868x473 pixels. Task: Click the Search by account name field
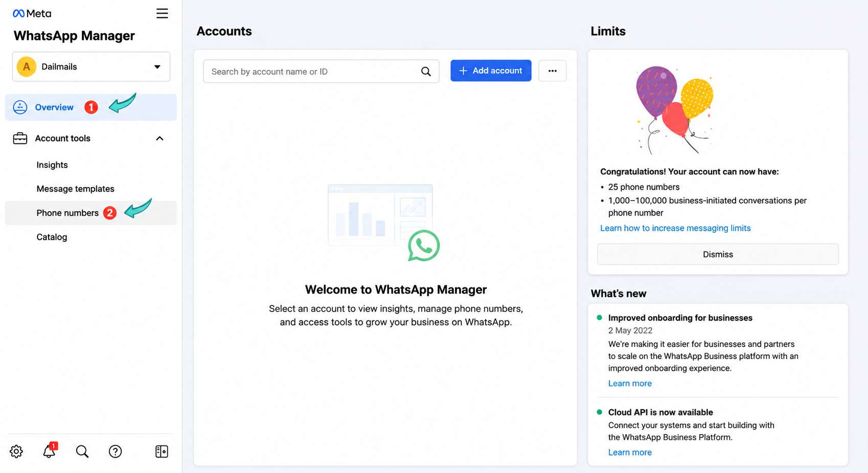321,72
